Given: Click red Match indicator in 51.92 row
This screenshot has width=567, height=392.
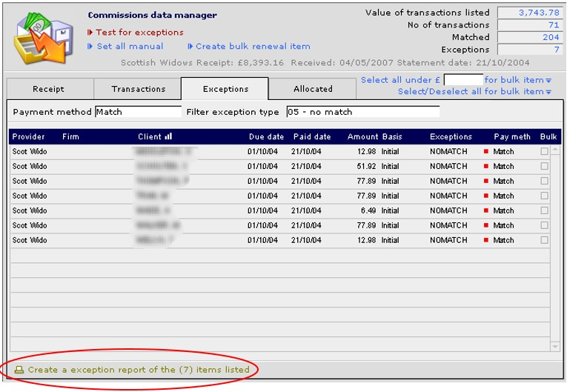Looking at the screenshot, I should [x=486, y=166].
